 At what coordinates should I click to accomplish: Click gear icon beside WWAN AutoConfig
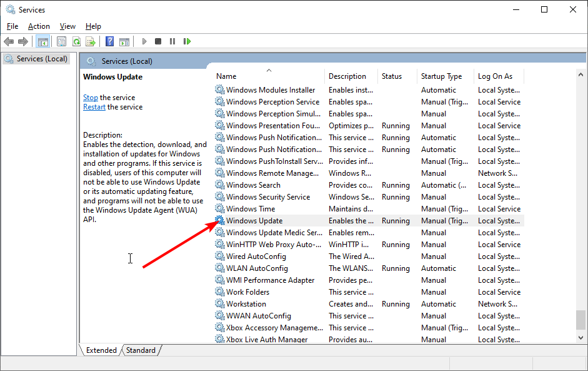(219, 315)
